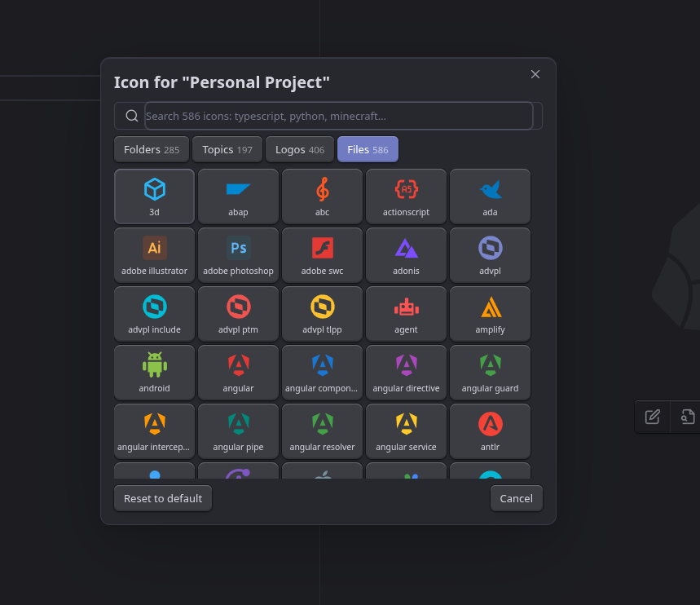Choose the adobe swc icon
Screen dimensions: 700x605
coord(323,255)
